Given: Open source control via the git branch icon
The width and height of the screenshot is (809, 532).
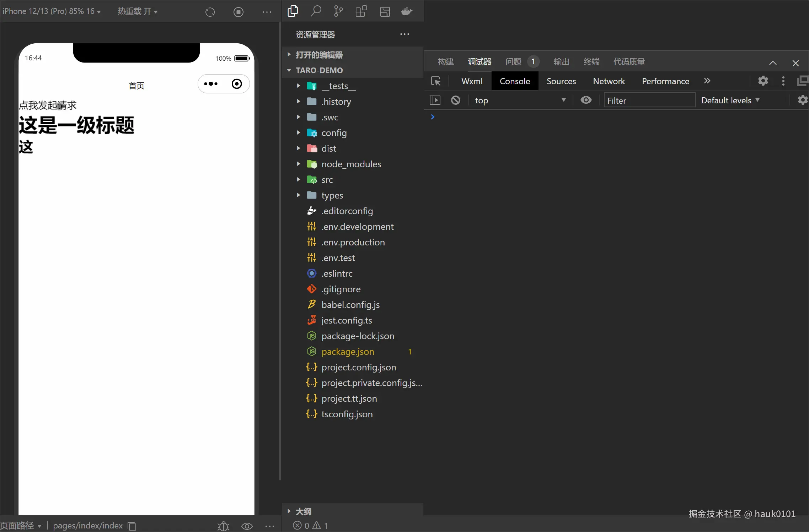Looking at the screenshot, I should click(338, 11).
